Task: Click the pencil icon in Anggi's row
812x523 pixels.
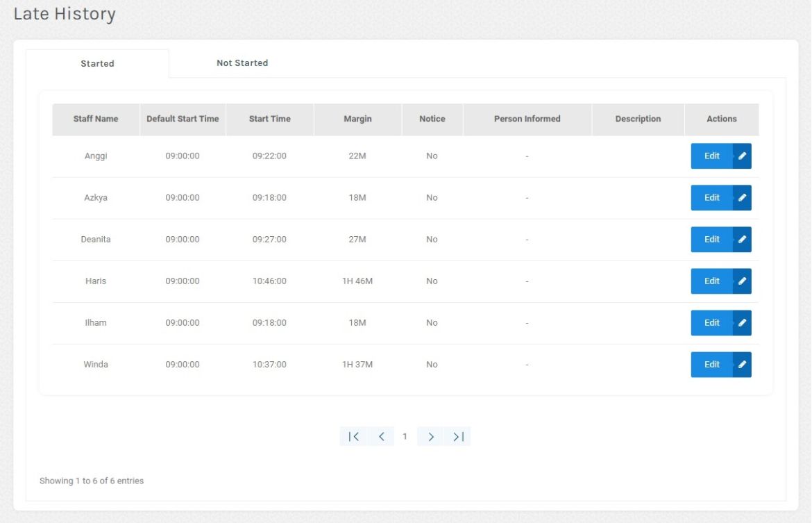Action: pos(742,156)
